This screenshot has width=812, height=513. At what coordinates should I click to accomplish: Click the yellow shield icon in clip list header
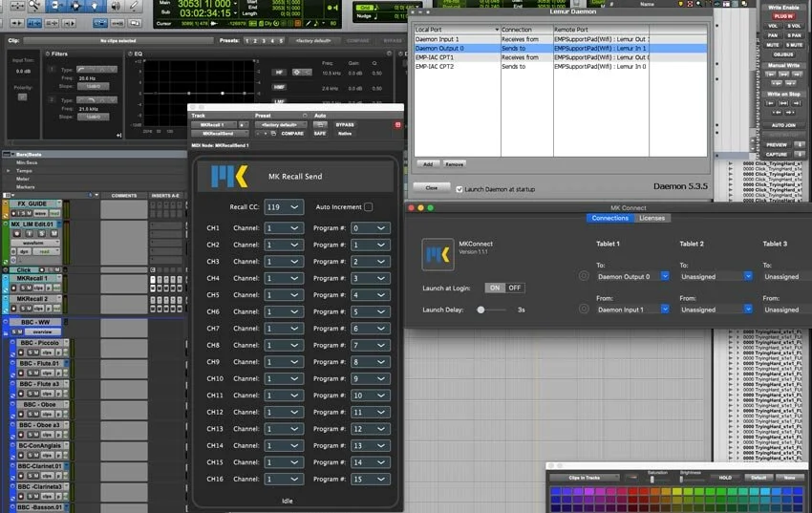[x=680, y=4]
